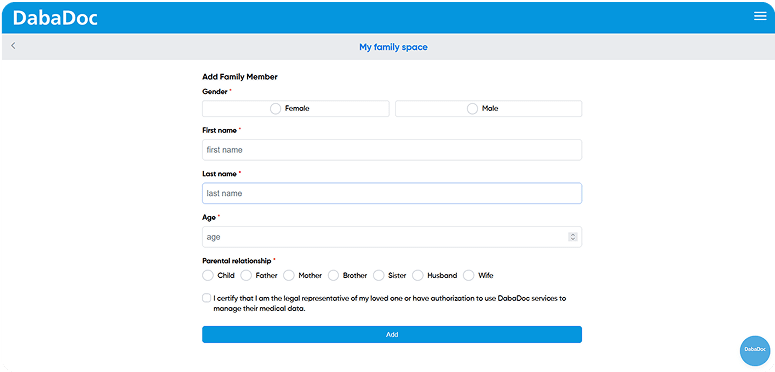Select the Female gender option
The image size is (775, 372).
(x=296, y=109)
